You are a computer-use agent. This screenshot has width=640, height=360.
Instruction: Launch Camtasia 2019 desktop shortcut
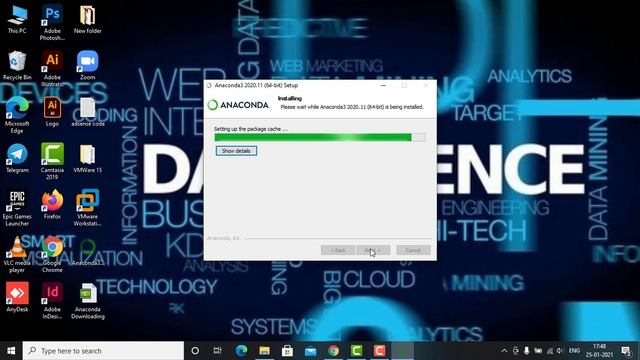click(52, 162)
